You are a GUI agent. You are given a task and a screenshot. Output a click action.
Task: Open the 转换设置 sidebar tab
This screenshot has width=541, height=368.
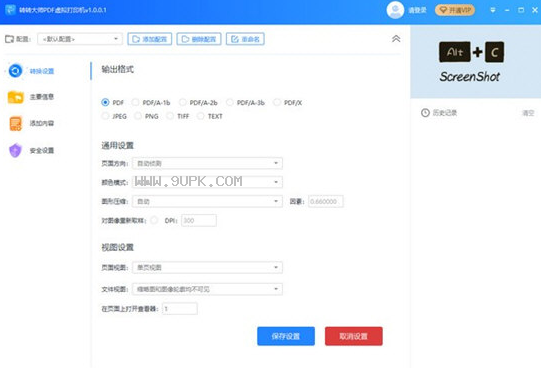pos(31,71)
